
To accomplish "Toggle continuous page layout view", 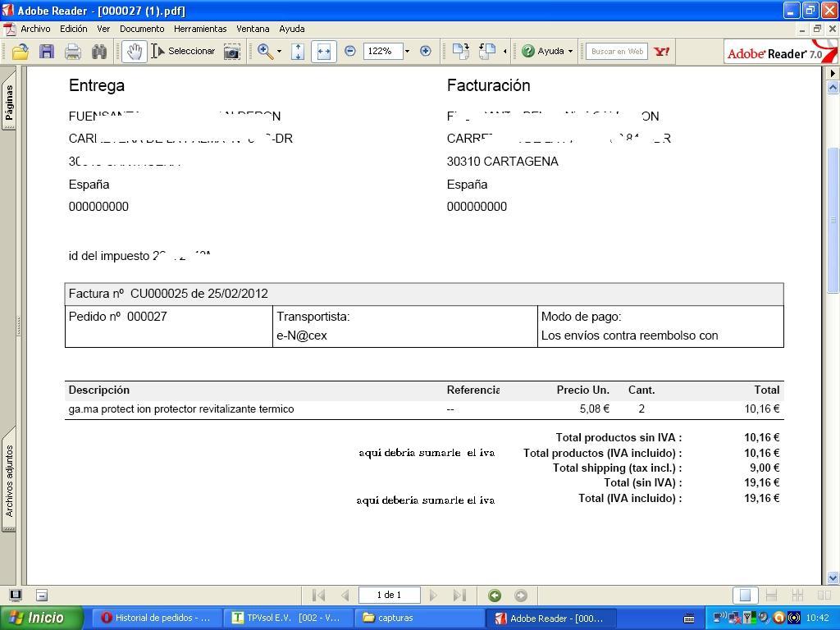I will [771, 596].
